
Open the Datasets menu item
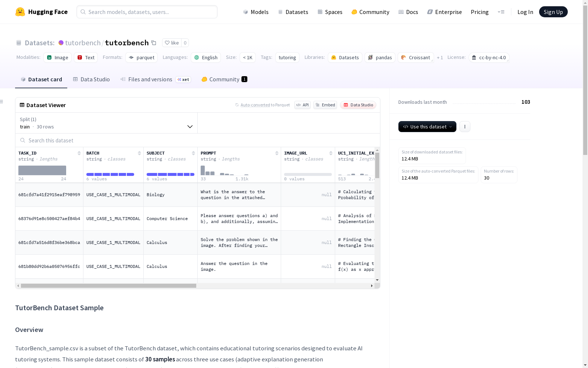tap(293, 12)
